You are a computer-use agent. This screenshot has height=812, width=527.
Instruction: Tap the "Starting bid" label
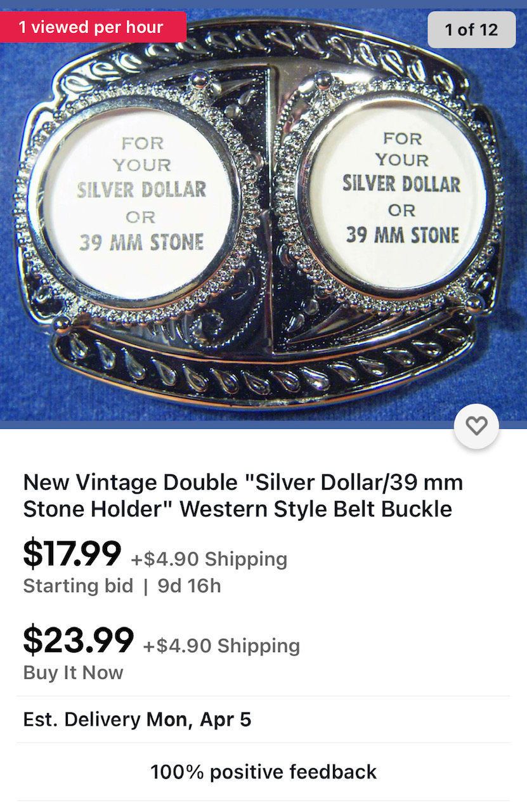pyautogui.click(x=78, y=586)
